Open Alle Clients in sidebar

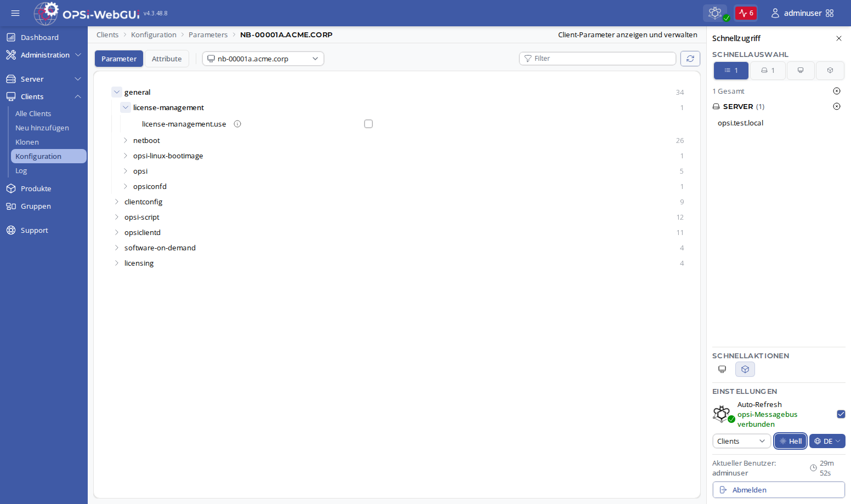pos(33,113)
